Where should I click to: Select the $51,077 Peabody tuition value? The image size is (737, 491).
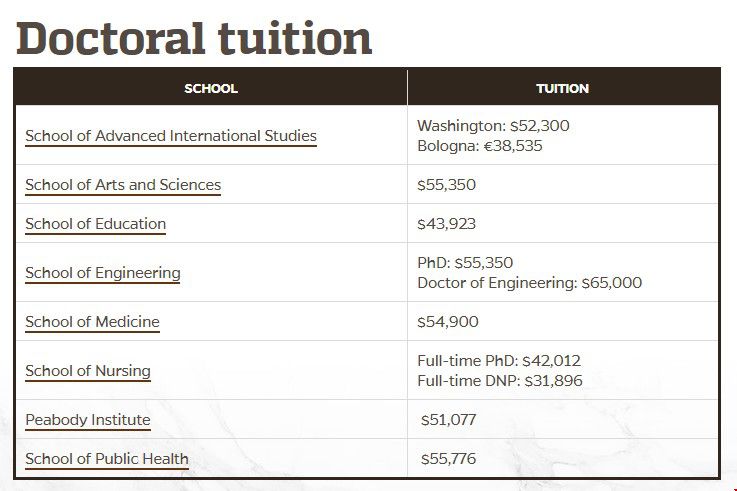click(448, 420)
